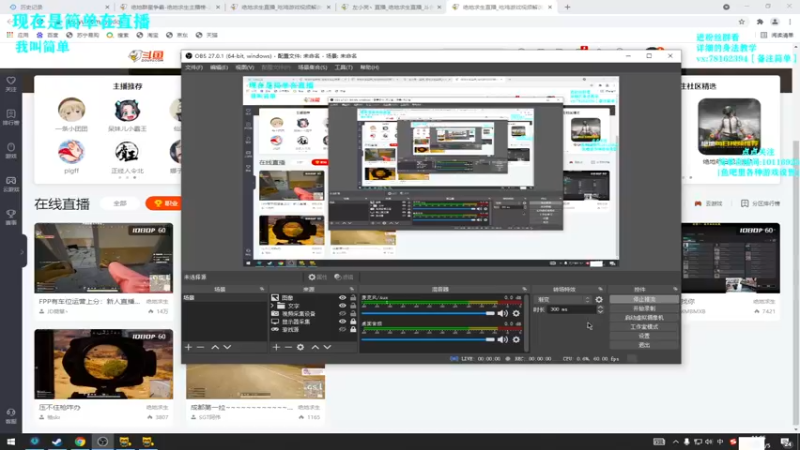Screen dimensions: 800x450
Task: Toggle visibility eye of 图像 source
Action: click(342, 297)
